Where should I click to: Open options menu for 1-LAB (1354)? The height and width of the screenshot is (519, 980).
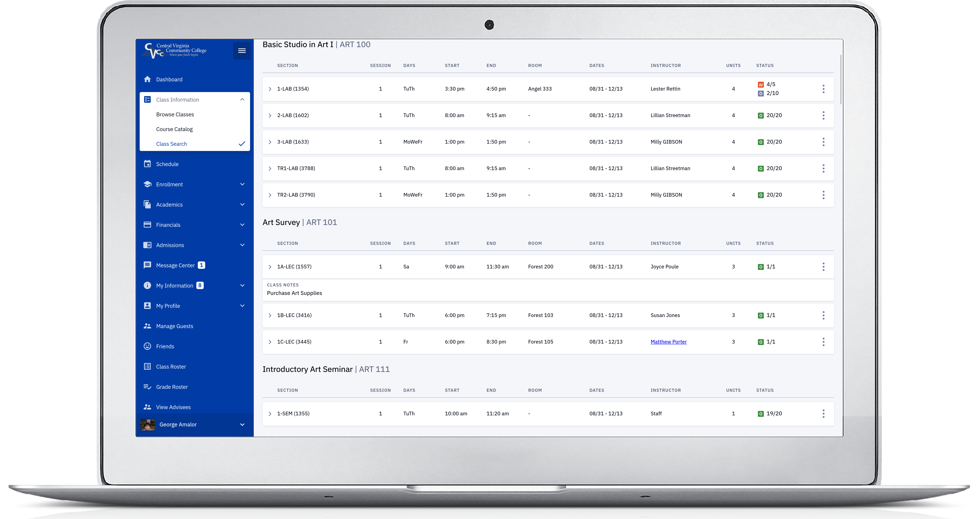[x=823, y=89]
